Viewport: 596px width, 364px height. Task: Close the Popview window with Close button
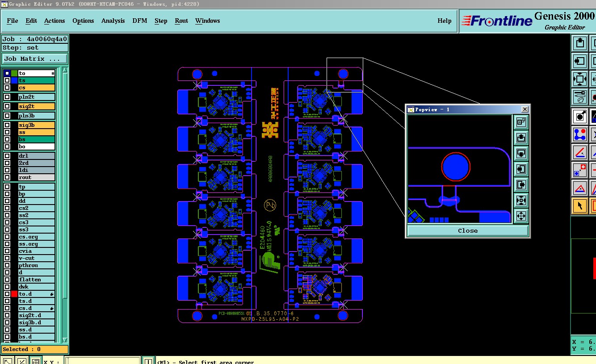(468, 230)
